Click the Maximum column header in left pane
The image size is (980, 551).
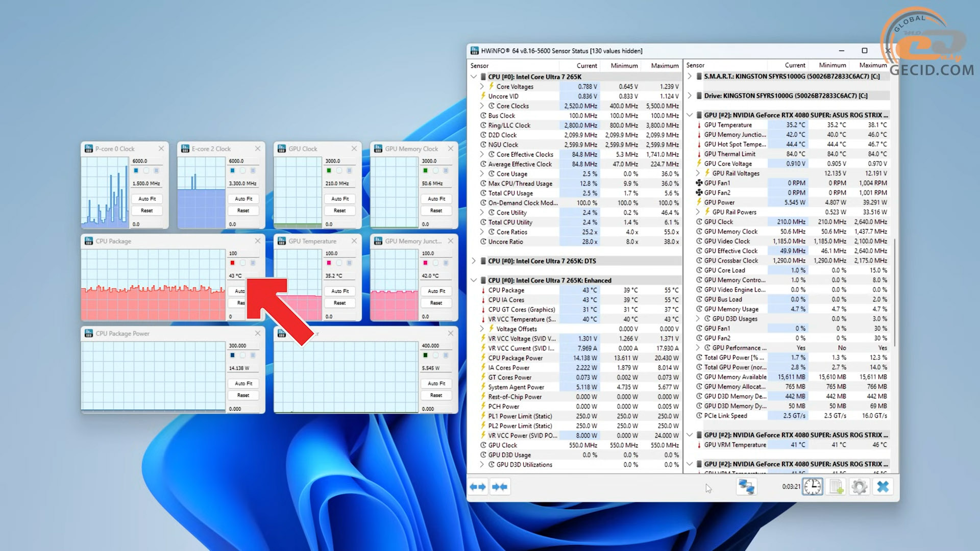664,66
